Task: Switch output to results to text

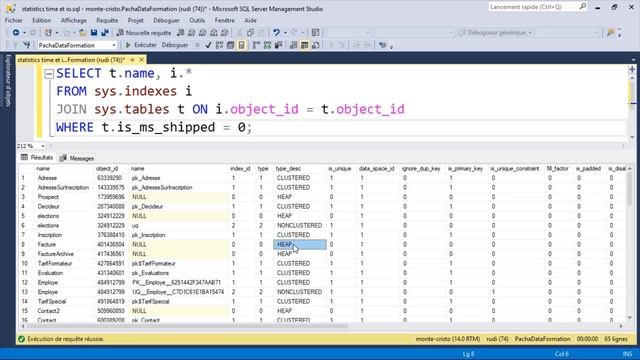Action: click(293, 45)
